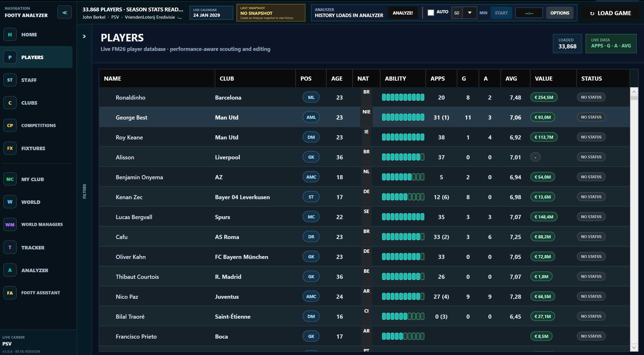The image size is (644, 355).
Task: Click Benjamin Onyema's ability bar
Action: click(x=403, y=177)
